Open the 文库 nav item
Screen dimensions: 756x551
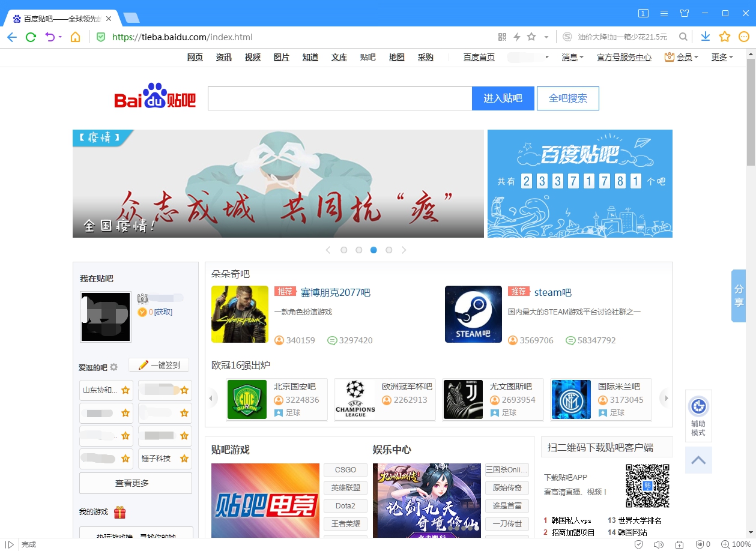339,57
